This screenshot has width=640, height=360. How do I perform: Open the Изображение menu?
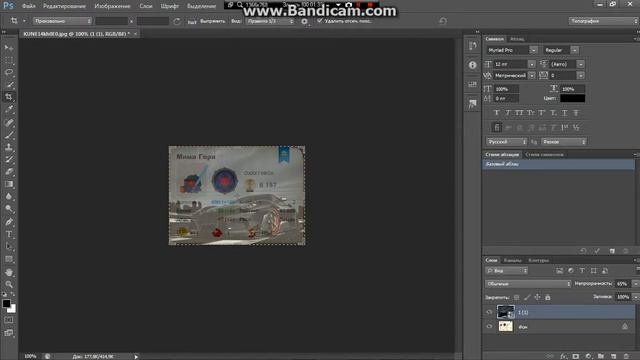[112, 6]
